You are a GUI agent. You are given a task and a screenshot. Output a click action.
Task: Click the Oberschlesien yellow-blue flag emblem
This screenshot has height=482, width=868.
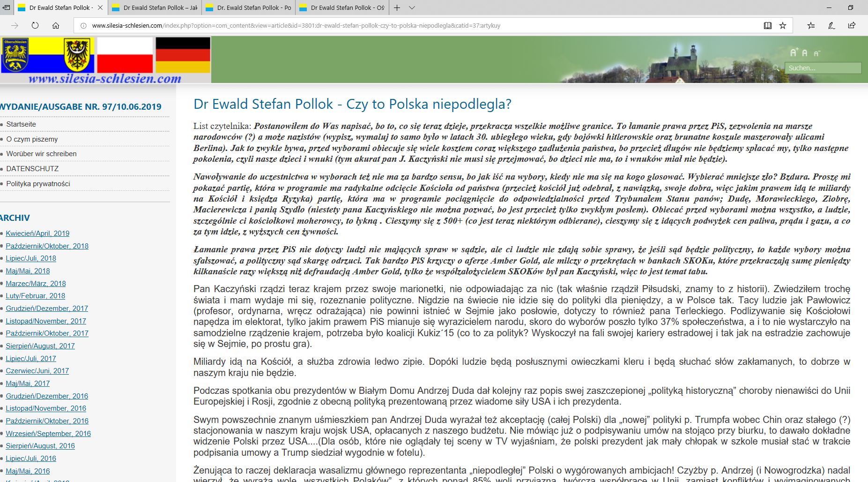pos(15,55)
